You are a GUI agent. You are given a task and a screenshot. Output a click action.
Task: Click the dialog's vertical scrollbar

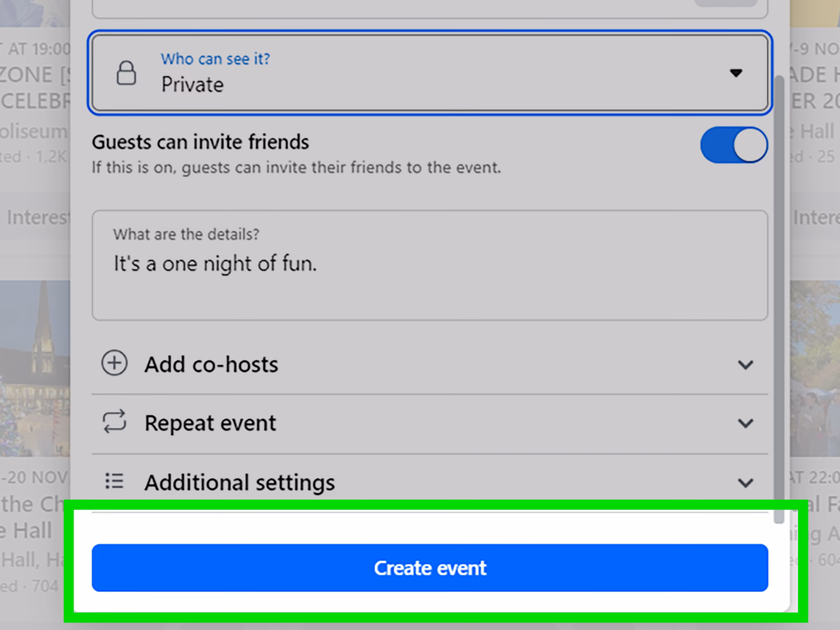pyautogui.click(x=779, y=299)
